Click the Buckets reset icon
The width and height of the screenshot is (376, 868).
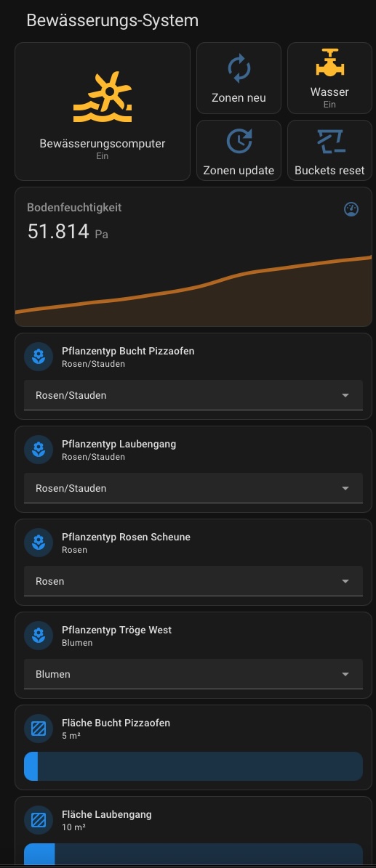click(x=330, y=141)
